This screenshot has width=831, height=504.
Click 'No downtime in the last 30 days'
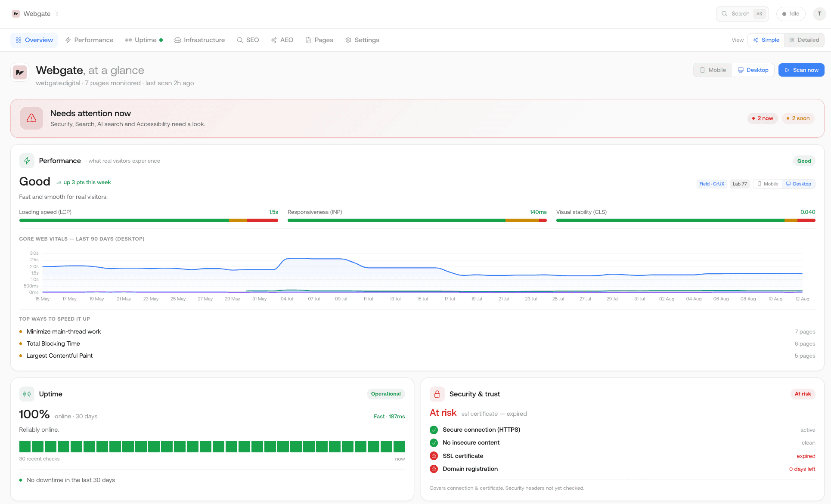coord(71,480)
